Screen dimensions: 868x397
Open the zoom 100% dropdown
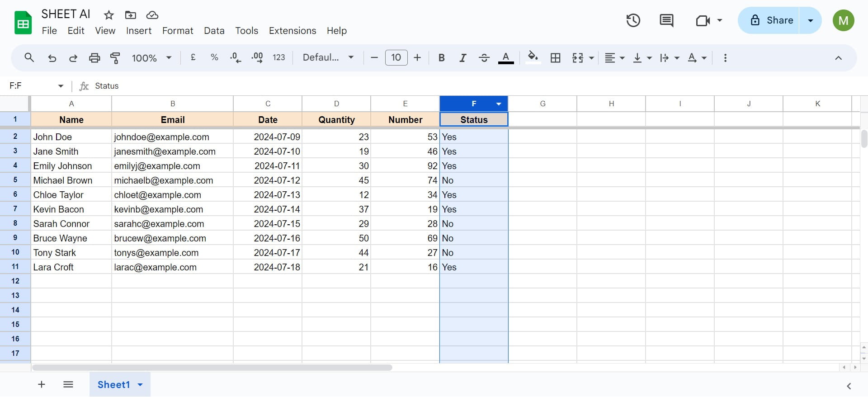click(151, 58)
